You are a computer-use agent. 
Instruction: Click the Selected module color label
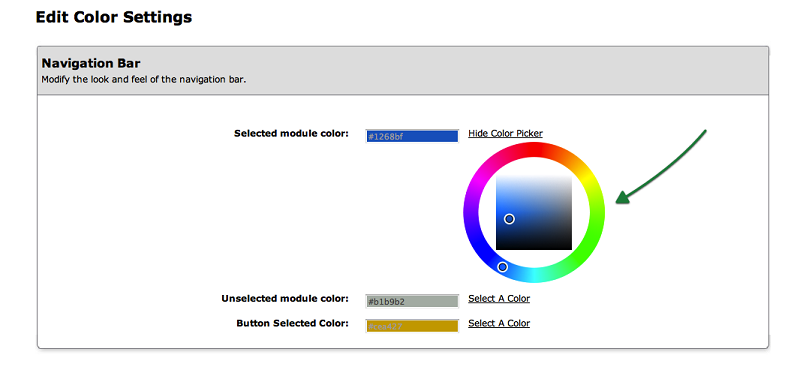[291, 134]
